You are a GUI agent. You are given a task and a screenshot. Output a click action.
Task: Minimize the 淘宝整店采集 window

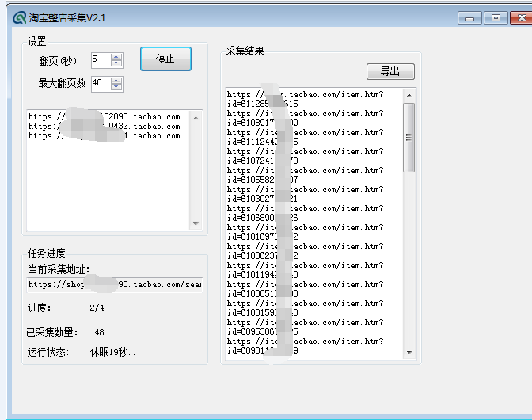click(470, 18)
